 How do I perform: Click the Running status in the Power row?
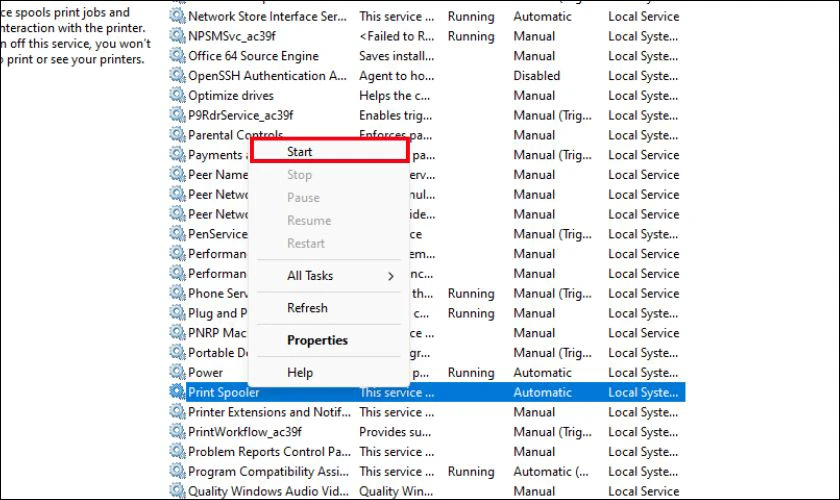click(471, 373)
